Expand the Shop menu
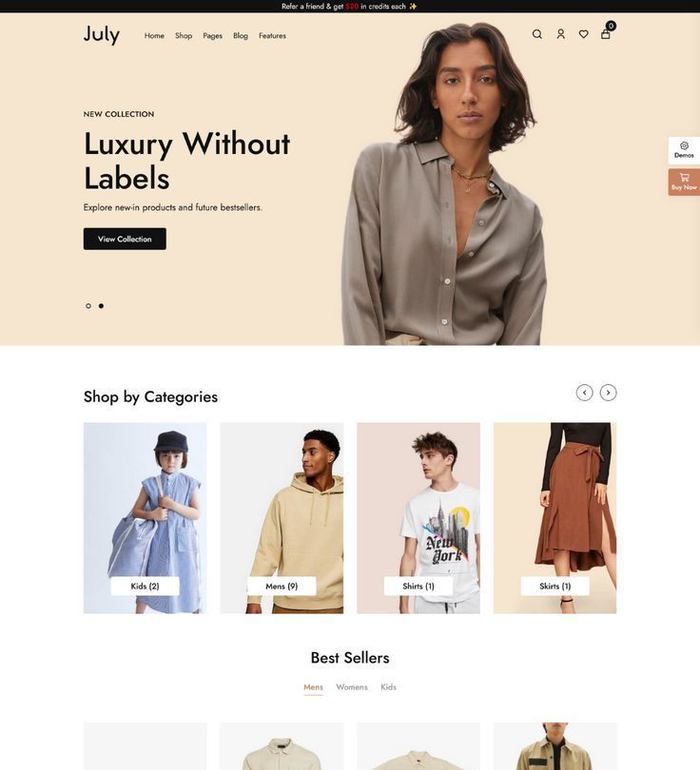Image resolution: width=700 pixels, height=770 pixels. (x=184, y=36)
